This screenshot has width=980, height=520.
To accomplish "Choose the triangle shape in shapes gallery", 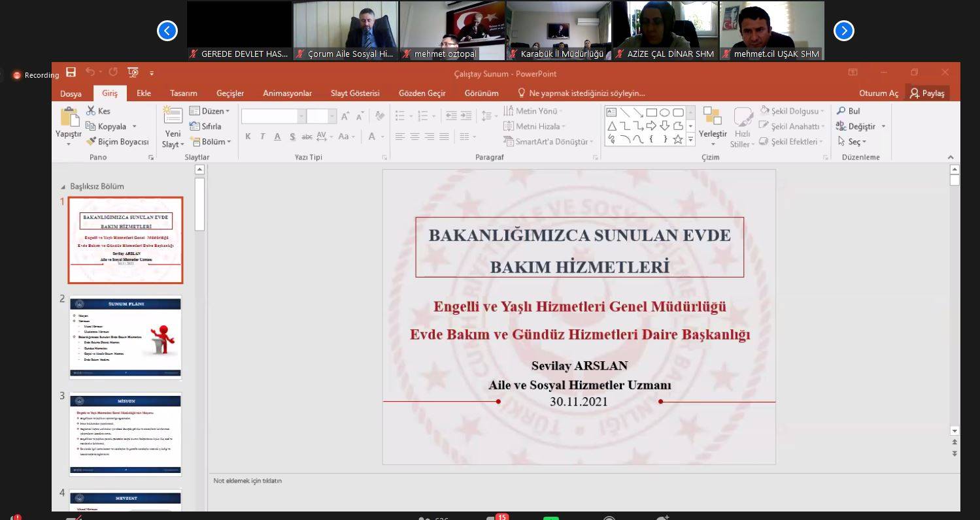I will tap(612, 126).
